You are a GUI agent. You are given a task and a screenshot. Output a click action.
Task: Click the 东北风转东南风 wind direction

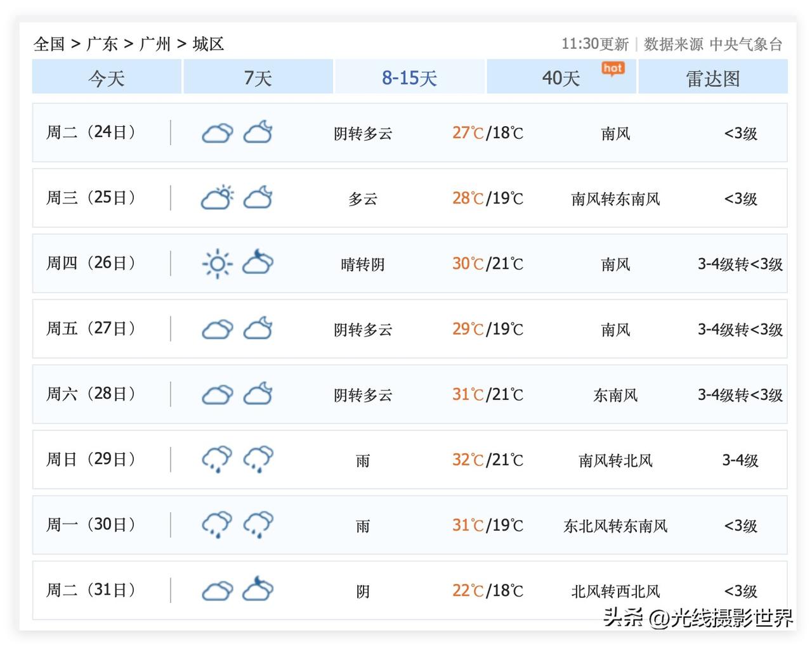[x=615, y=526]
